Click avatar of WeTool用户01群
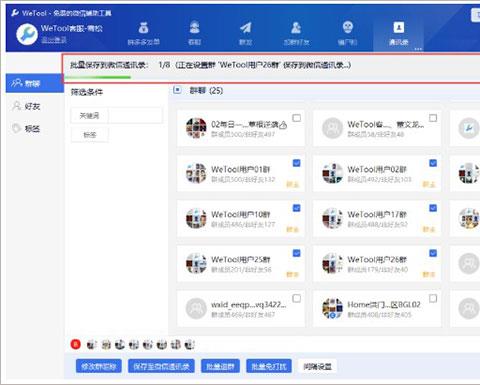480x385 pixels. (196, 173)
